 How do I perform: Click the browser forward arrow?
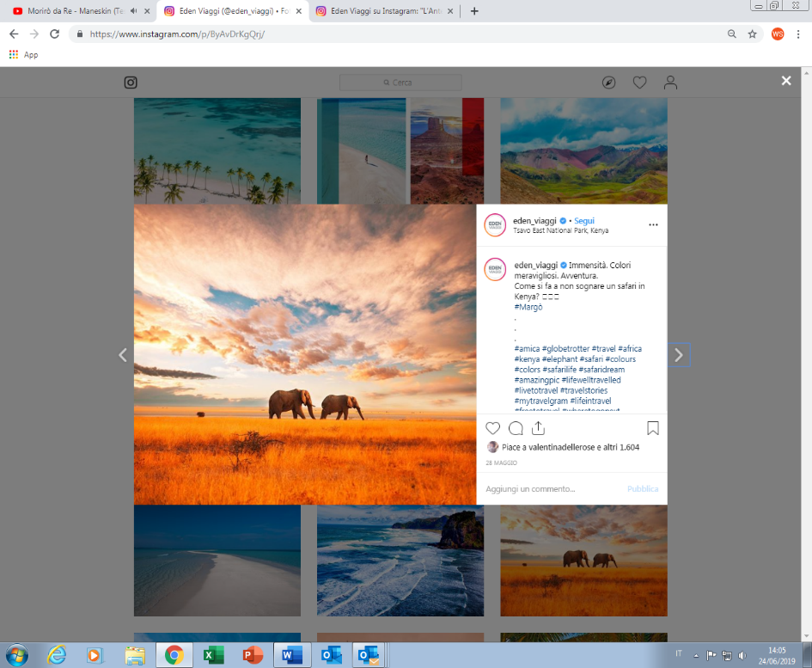(x=34, y=34)
